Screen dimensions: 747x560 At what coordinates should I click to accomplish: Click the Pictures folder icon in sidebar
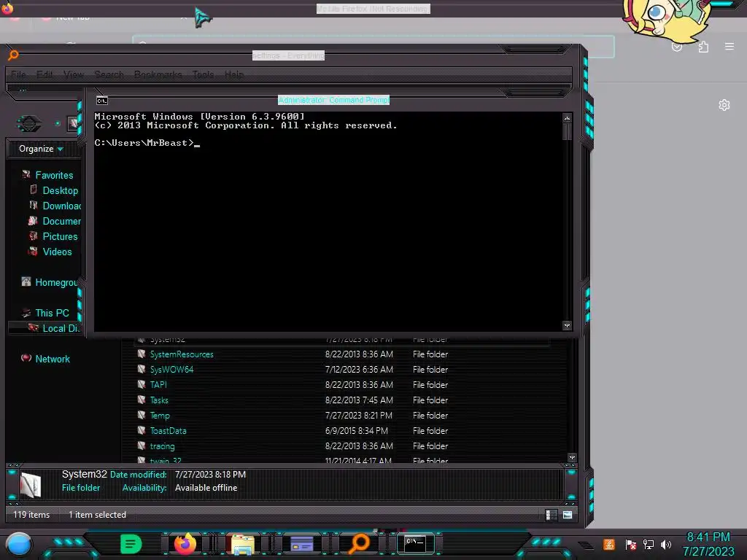click(x=33, y=236)
